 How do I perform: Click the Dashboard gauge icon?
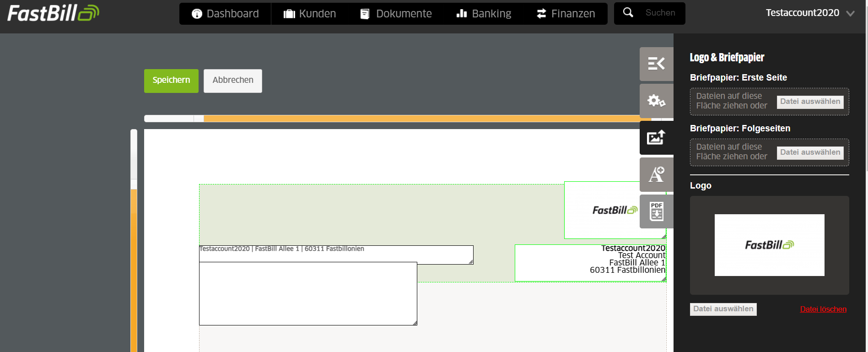197,14
